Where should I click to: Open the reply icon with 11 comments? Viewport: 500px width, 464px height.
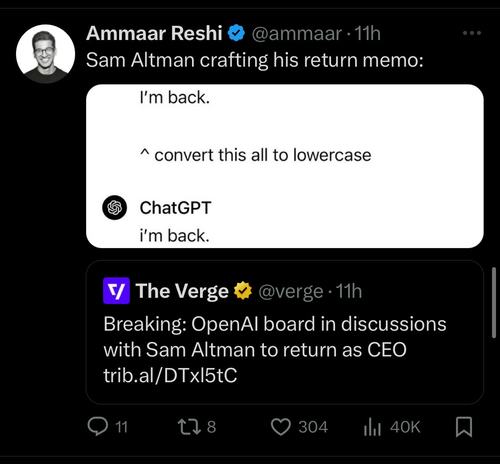(98, 427)
